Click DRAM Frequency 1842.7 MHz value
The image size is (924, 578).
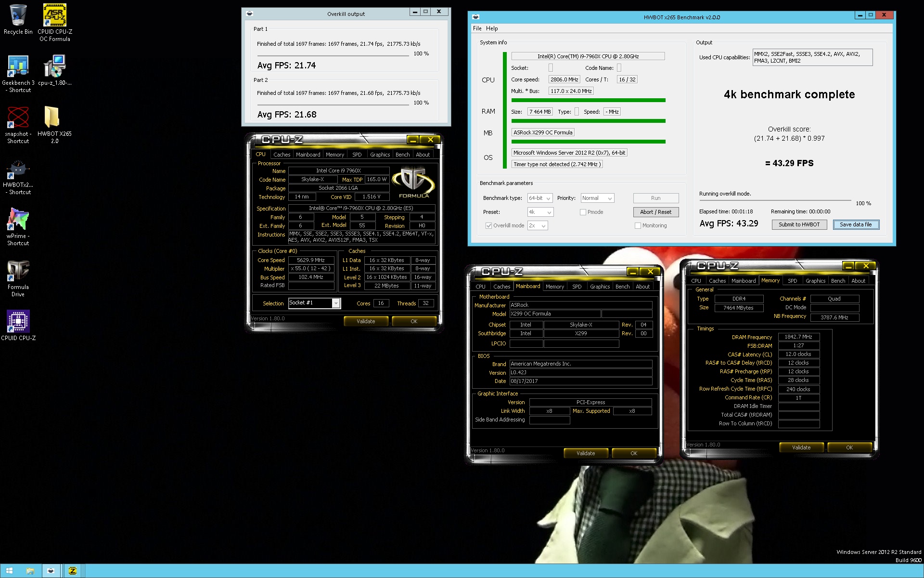click(x=798, y=337)
